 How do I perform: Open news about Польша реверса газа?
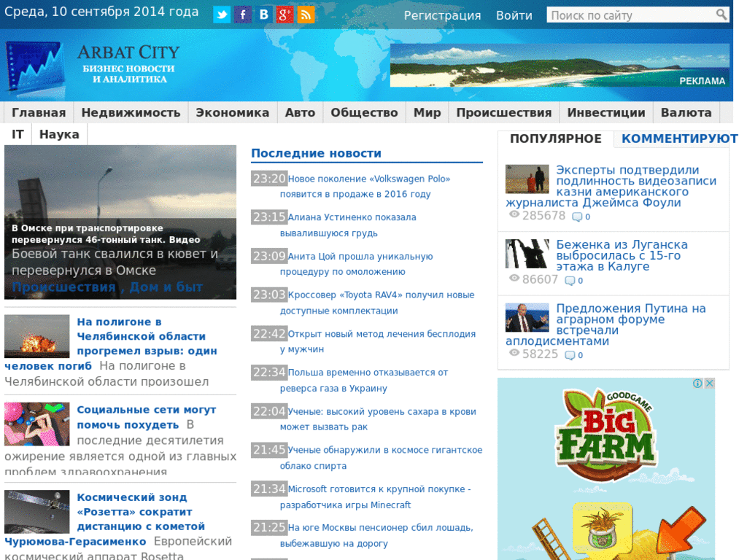(x=364, y=380)
